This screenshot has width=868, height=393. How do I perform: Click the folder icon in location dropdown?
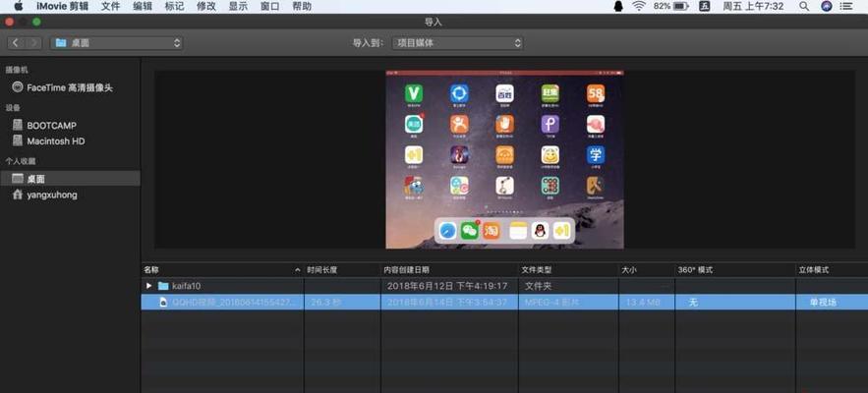(x=61, y=42)
